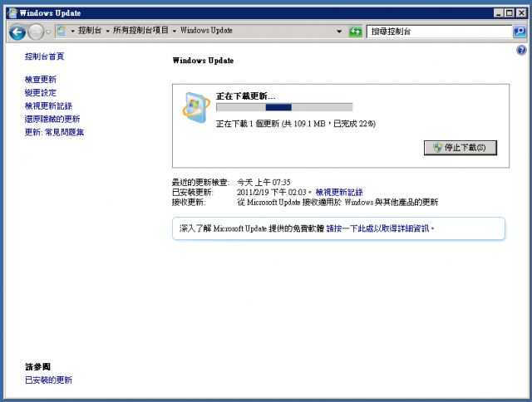Click the greyed Forward arrow button
The width and height of the screenshot is (532, 402).
pyautogui.click(x=36, y=32)
